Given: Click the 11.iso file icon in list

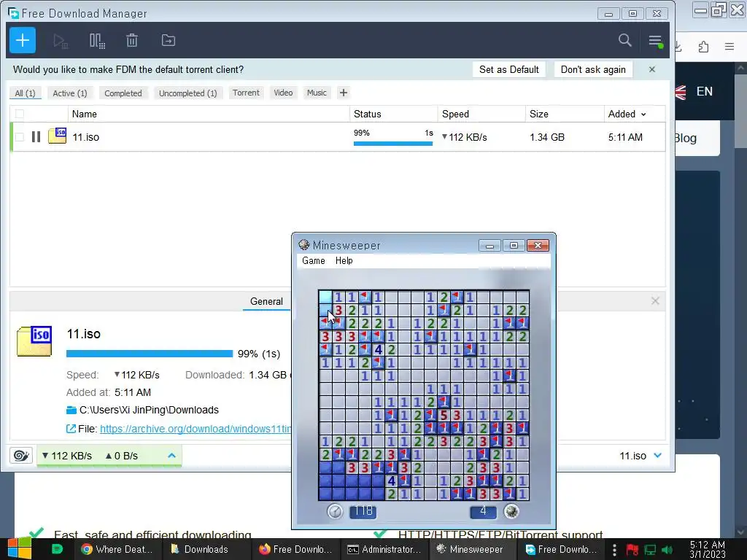Looking at the screenshot, I should coord(57,136).
